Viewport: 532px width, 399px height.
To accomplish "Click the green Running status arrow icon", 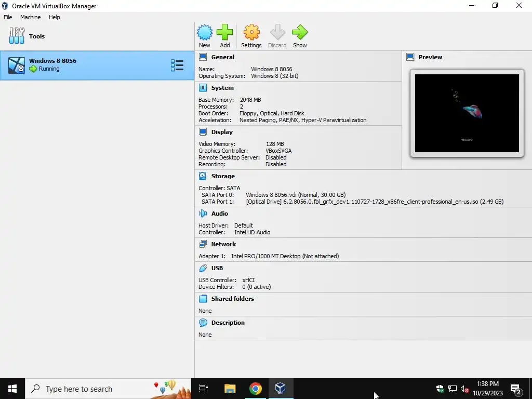I will tap(33, 69).
